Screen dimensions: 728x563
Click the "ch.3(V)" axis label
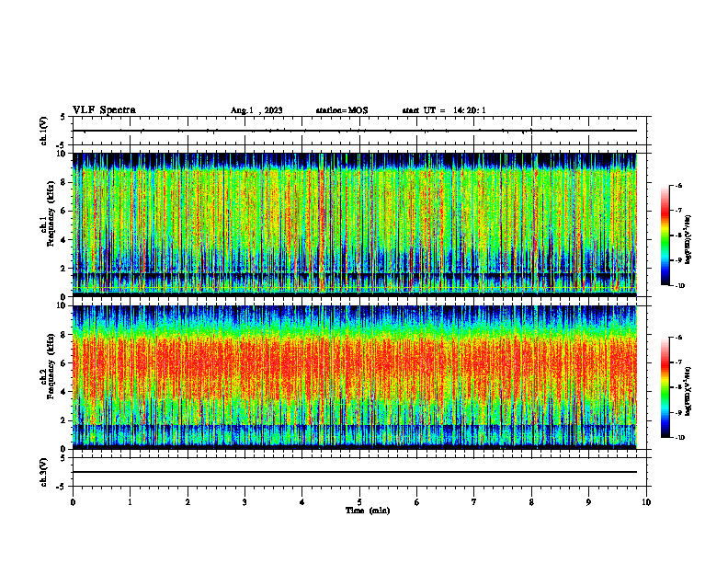coord(44,472)
